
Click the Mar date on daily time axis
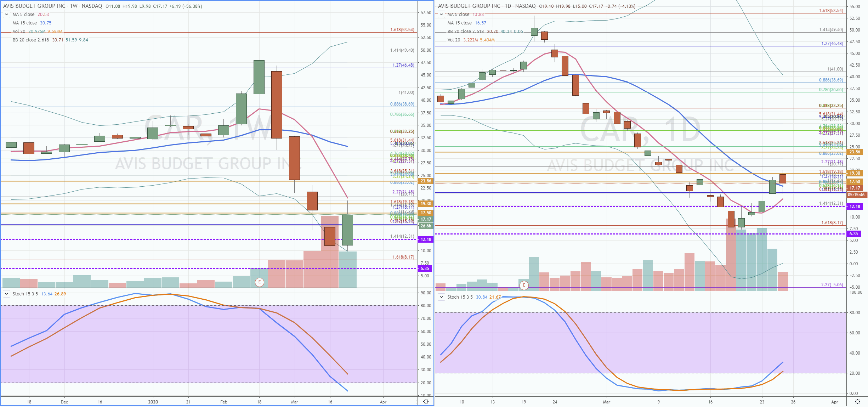point(607,402)
